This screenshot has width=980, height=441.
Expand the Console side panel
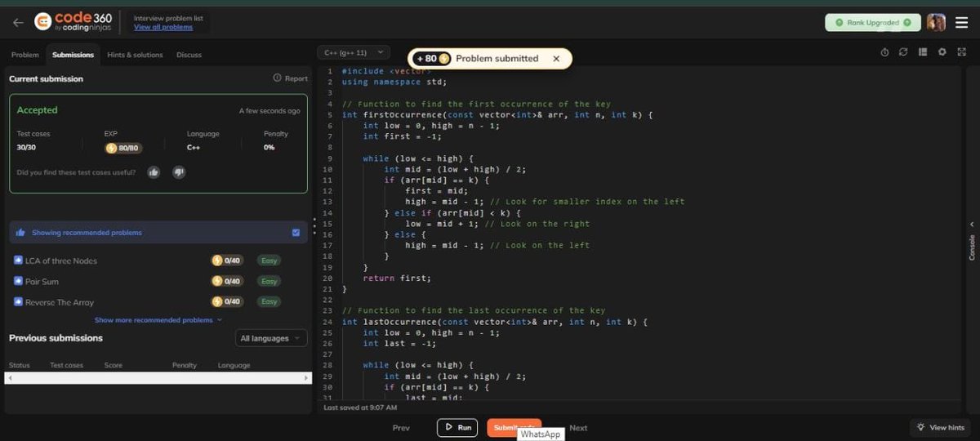(x=972, y=241)
